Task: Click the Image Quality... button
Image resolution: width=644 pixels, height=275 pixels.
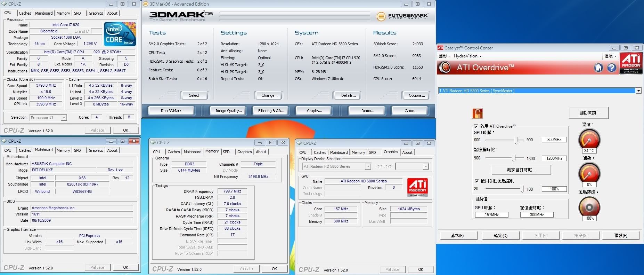Action: (228, 111)
